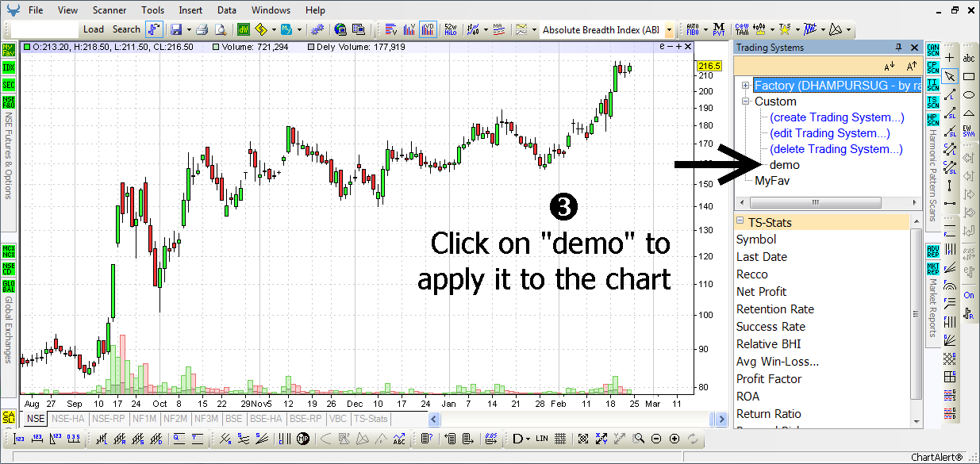The height and width of the screenshot is (464, 980).
Task: Select the demo trading system
Action: click(x=785, y=165)
